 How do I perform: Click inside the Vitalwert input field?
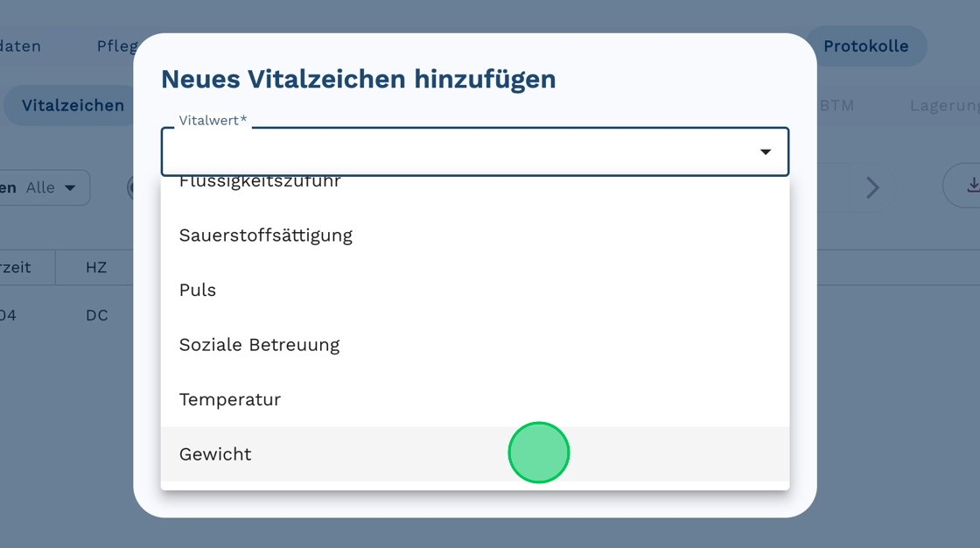point(455,152)
